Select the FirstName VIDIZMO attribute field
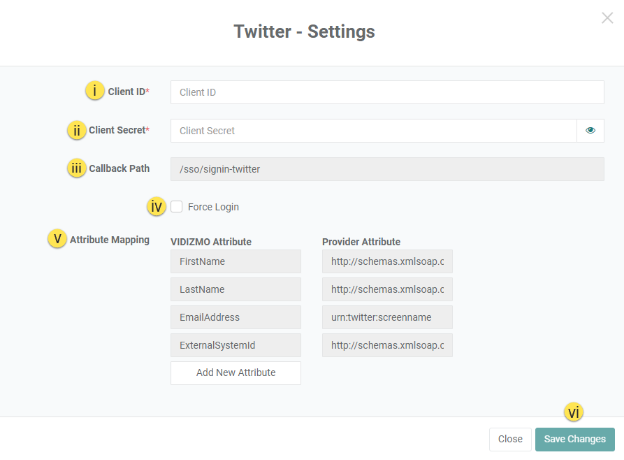624x460 pixels. [235, 261]
